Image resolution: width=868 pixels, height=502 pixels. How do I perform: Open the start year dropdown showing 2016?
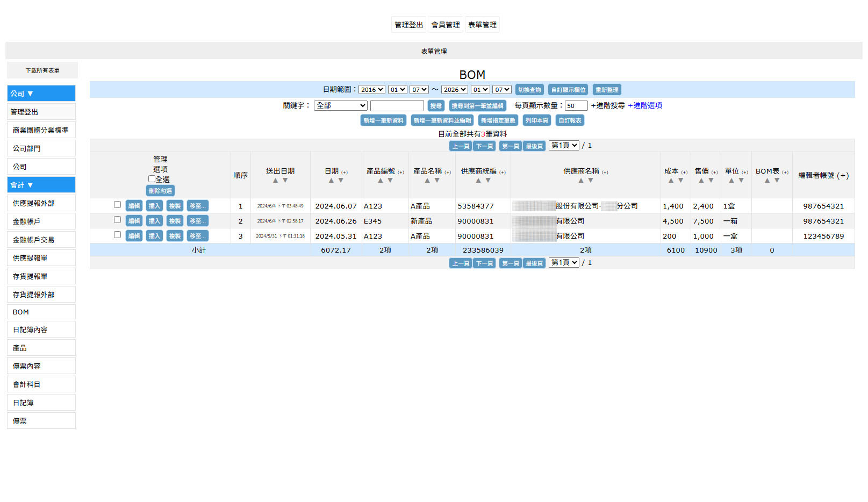[372, 90]
